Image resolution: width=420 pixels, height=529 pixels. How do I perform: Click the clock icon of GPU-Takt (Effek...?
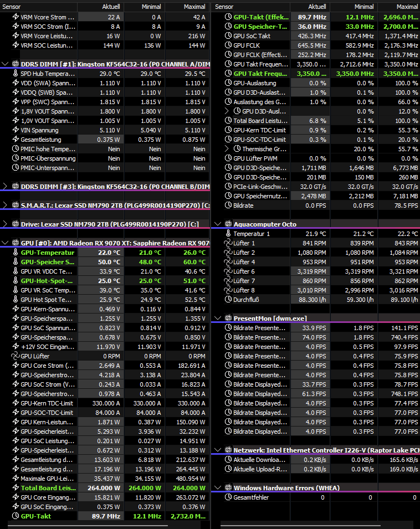(x=228, y=17)
